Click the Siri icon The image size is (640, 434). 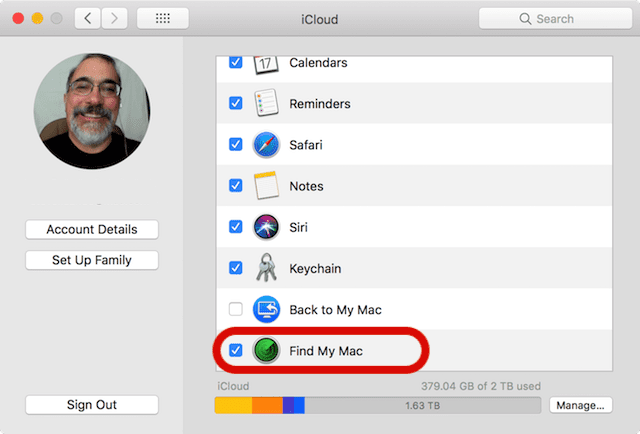266,227
